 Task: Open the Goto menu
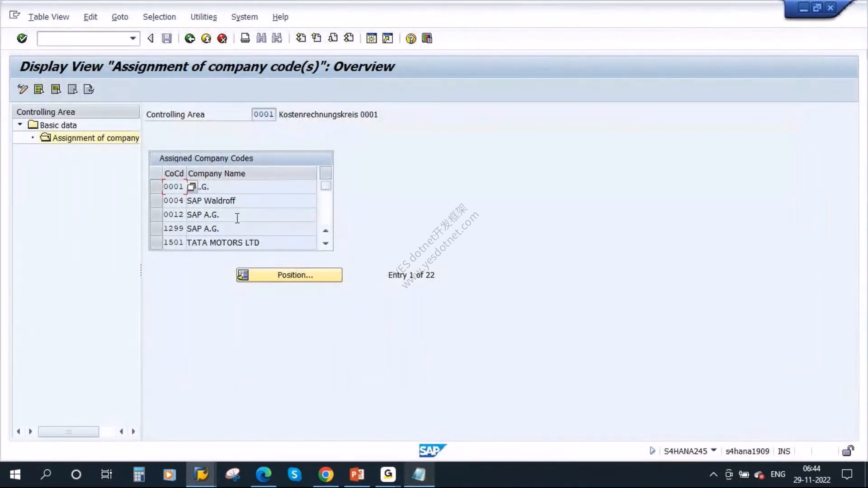tap(120, 17)
